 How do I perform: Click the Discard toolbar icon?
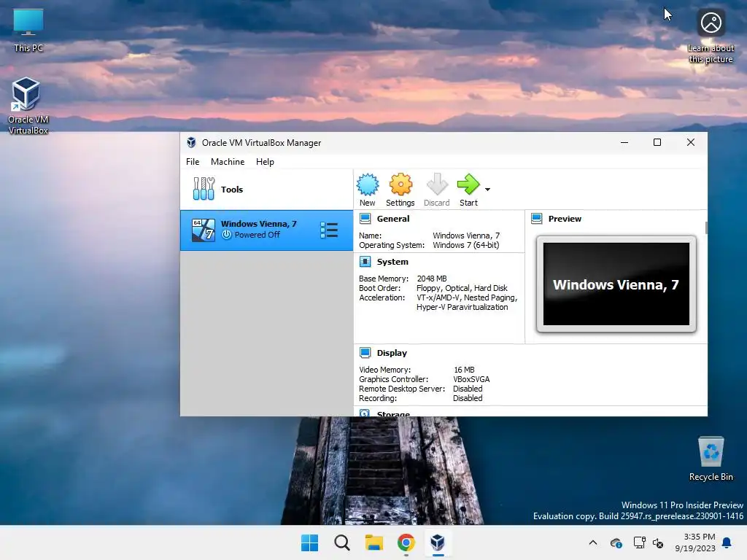[437, 184]
